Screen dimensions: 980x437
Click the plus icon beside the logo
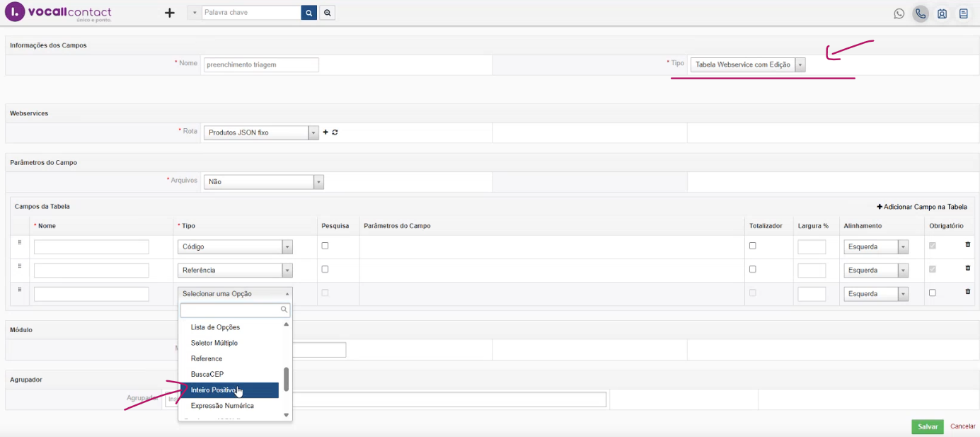click(169, 13)
